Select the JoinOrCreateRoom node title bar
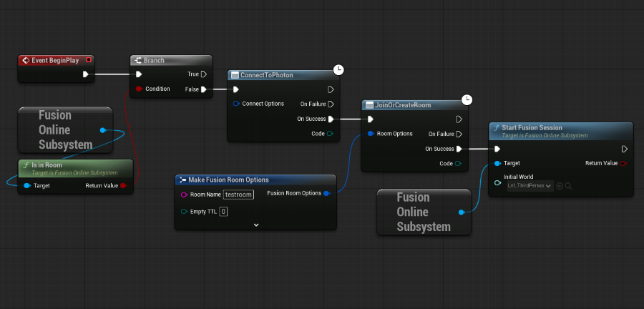 (414, 105)
